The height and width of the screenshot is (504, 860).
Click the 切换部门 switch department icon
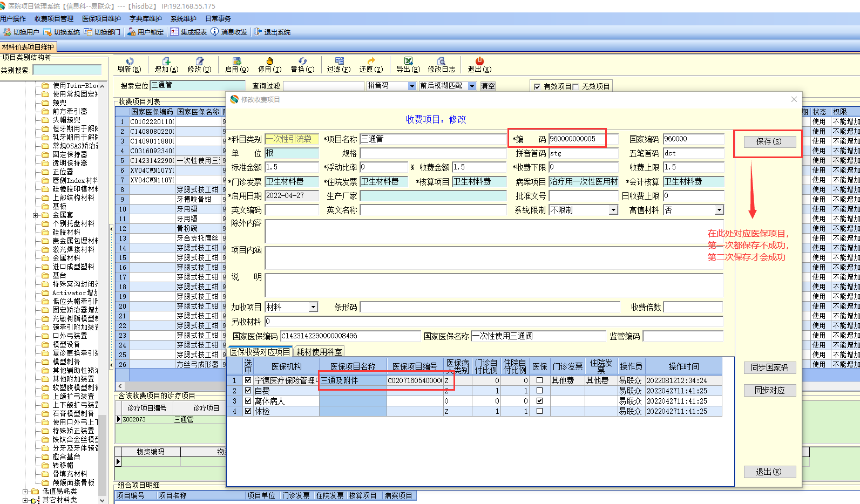point(88,32)
